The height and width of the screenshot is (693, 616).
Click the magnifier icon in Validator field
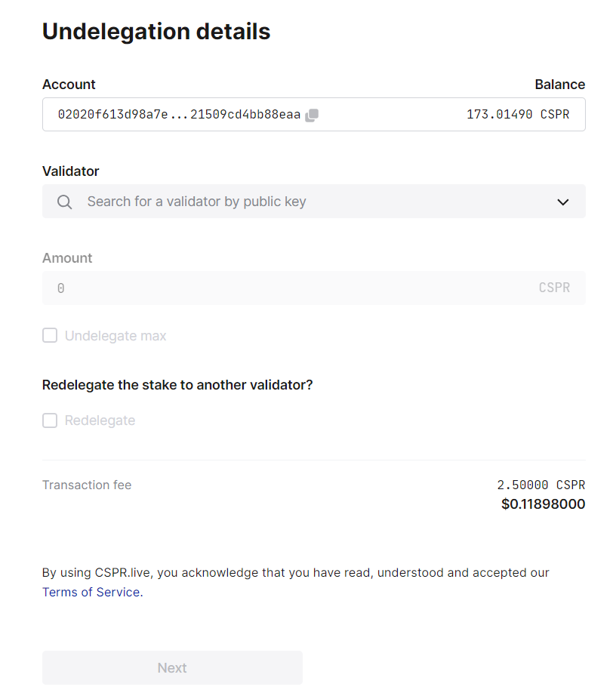[65, 202]
